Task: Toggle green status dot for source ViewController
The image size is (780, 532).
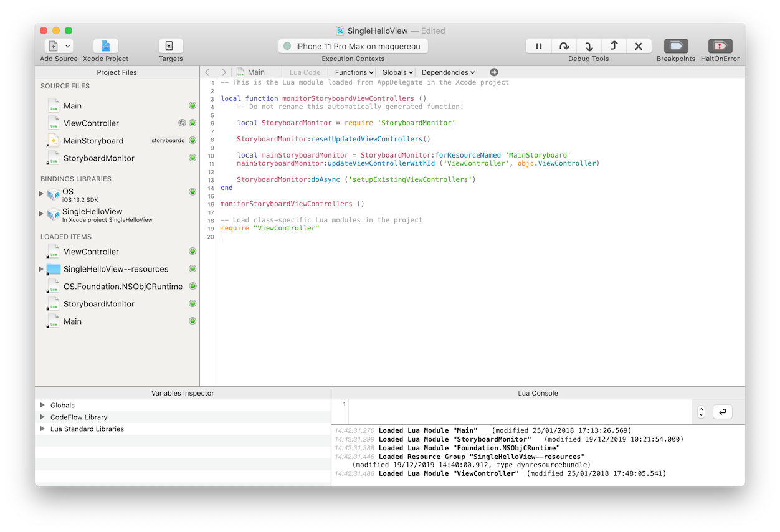Action: click(x=193, y=123)
